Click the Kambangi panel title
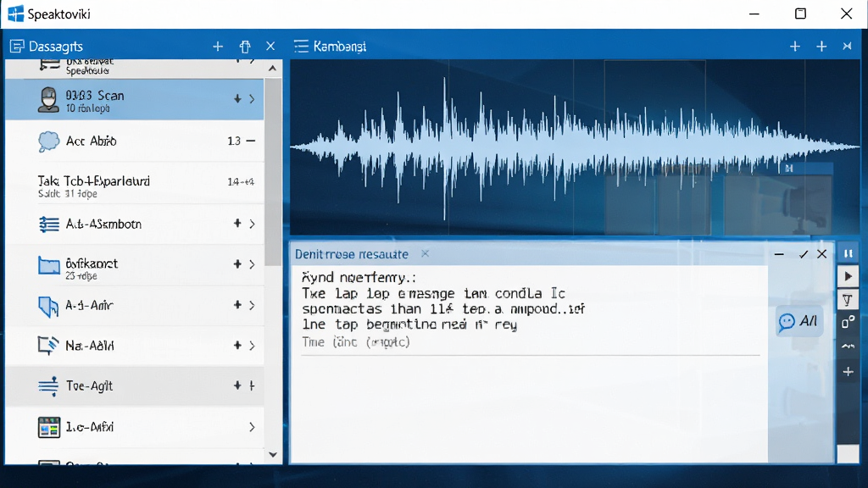This screenshot has height=488, width=868. coord(340,47)
